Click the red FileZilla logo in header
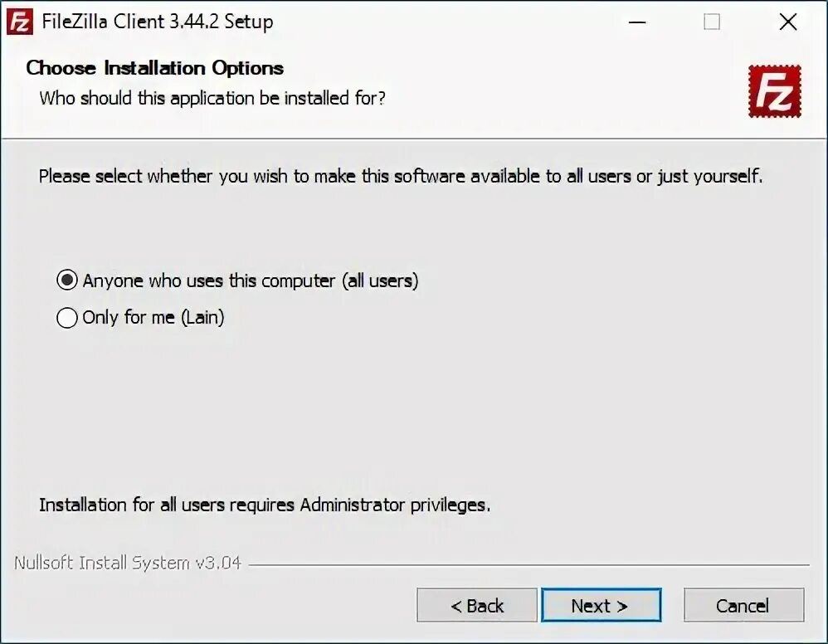Screen dimensions: 828x644 774,91
